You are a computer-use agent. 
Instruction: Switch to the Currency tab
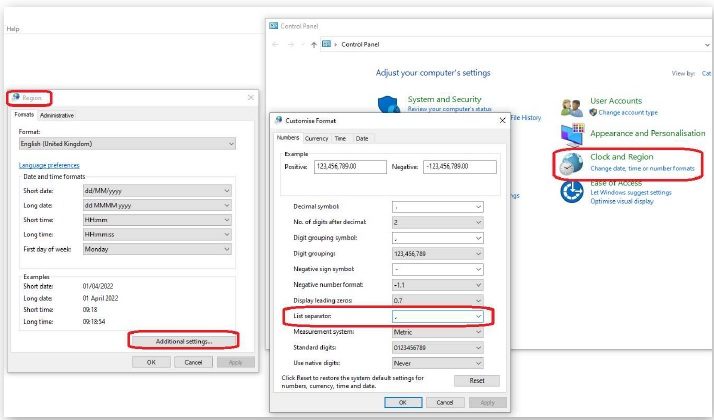pyautogui.click(x=316, y=138)
